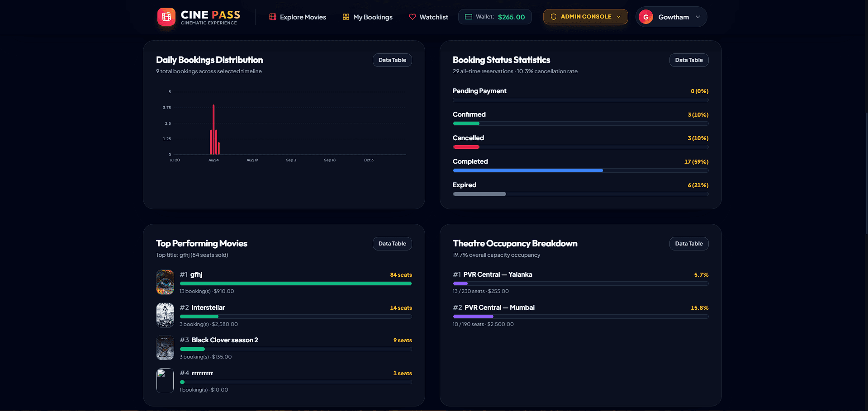Click the My Bookings grid icon
868x411 pixels.
346,17
